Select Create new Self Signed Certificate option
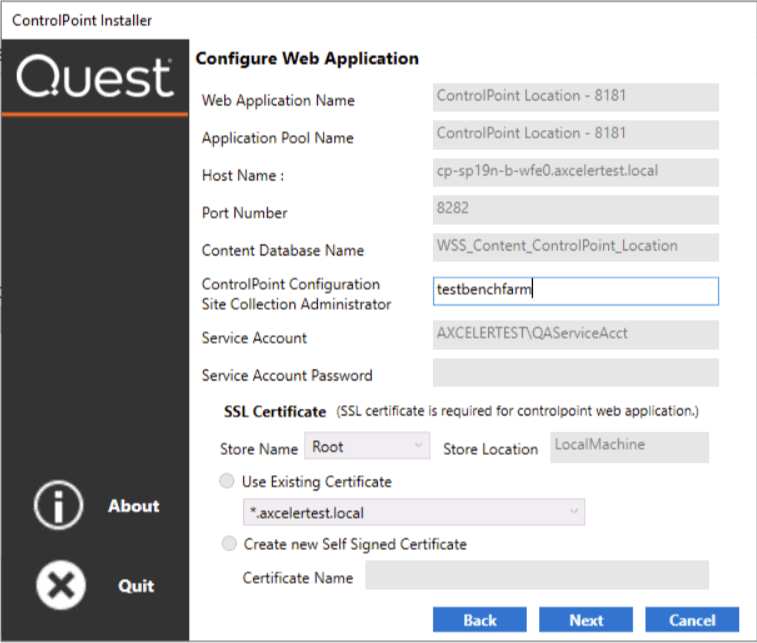This screenshot has height=643, width=757. (228, 544)
